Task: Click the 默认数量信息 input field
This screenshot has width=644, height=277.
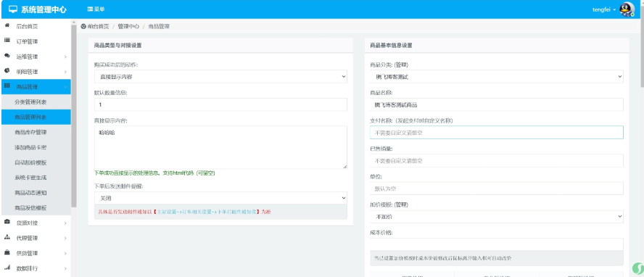Action: [x=220, y=104]
